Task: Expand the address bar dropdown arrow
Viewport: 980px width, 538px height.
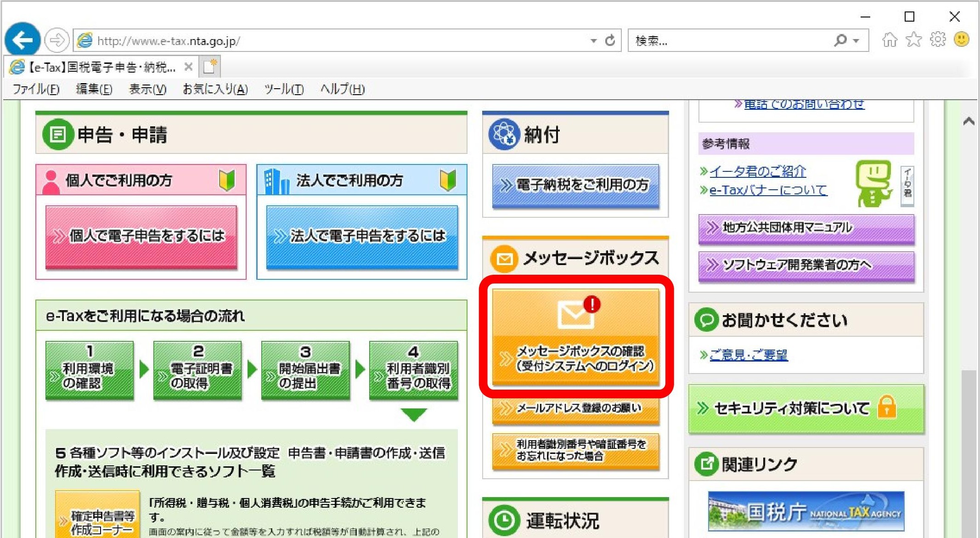Action: click(x=593, y=41)
